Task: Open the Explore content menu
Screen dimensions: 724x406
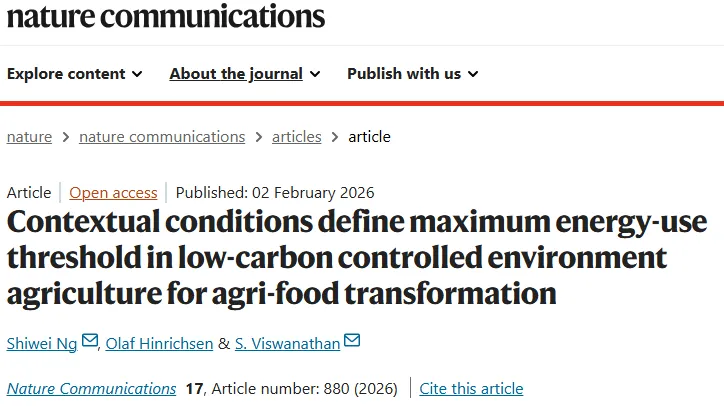Action: coord(66,74)
